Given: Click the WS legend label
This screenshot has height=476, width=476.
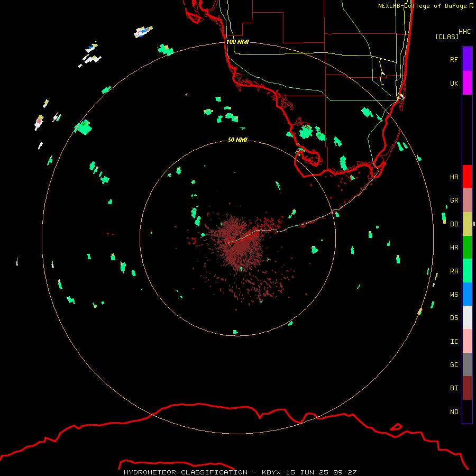Looking at the screenshot, I should click(454, 294).
